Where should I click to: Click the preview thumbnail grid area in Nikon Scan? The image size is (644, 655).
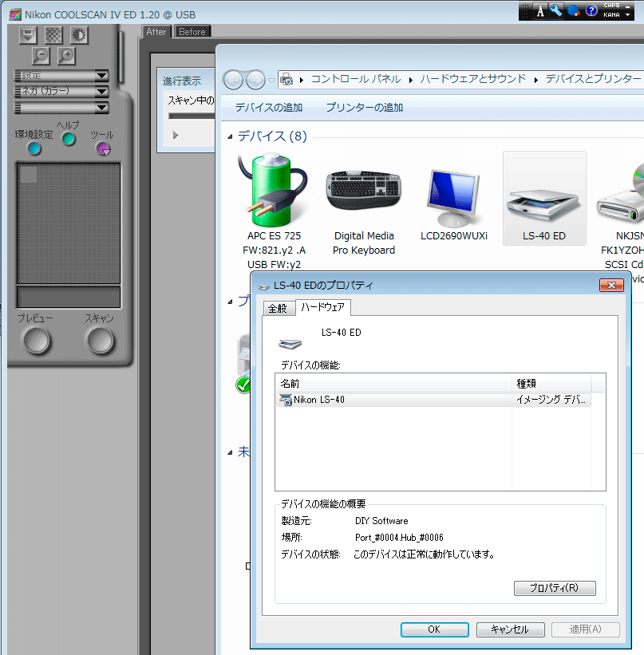(69, 223)
